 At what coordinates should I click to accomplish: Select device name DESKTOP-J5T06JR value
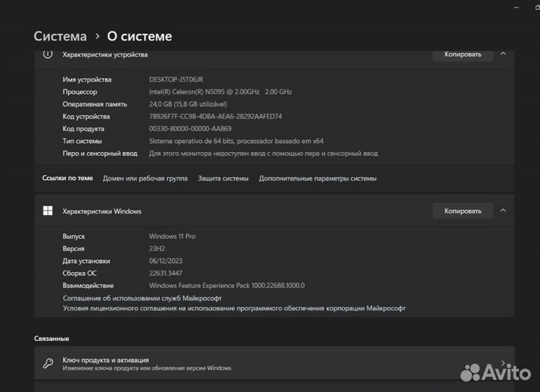(x=176, y=79)
